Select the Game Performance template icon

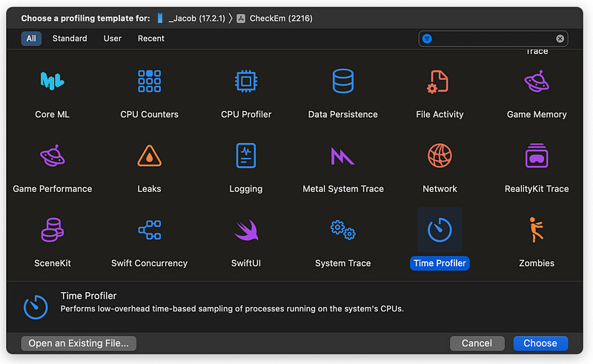[x=53, y=156]
